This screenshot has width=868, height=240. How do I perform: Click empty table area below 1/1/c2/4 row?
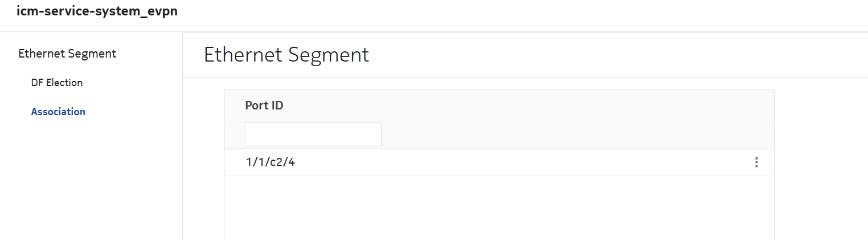(x=499, y=208)
